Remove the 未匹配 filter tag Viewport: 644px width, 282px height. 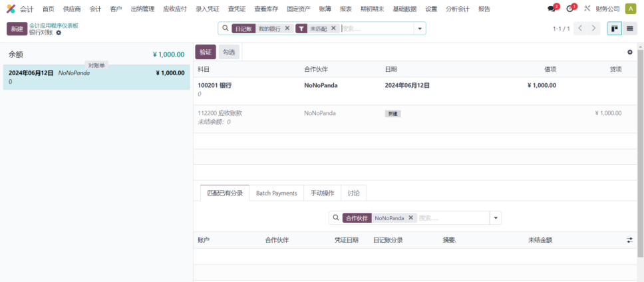pos(334,29)
